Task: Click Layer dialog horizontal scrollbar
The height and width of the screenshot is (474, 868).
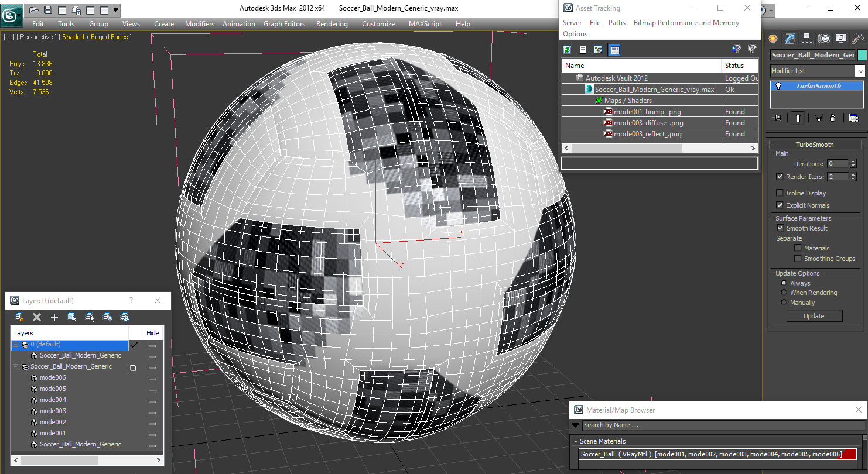Action: point(86,461)
